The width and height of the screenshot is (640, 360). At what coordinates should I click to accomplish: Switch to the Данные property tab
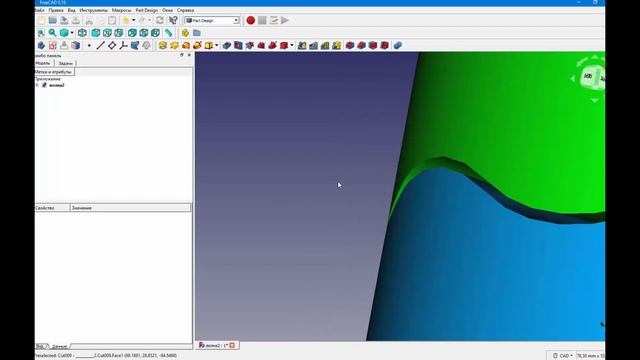click(x=60, y=346)
